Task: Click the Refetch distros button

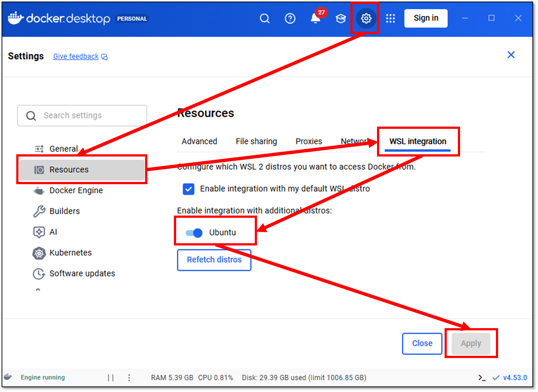Action: (214, 260)
